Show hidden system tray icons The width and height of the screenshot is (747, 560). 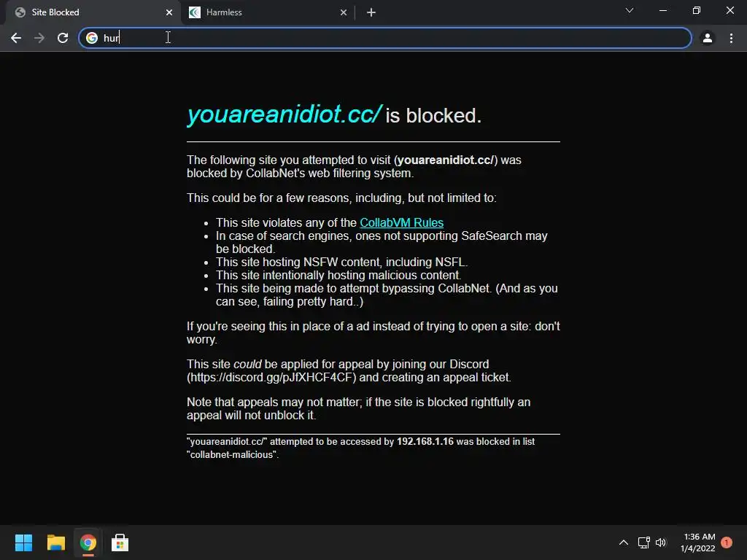[624, 542]
